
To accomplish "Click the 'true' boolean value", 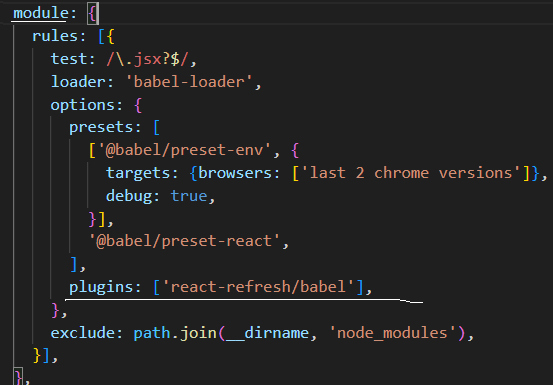I will 189,196.
